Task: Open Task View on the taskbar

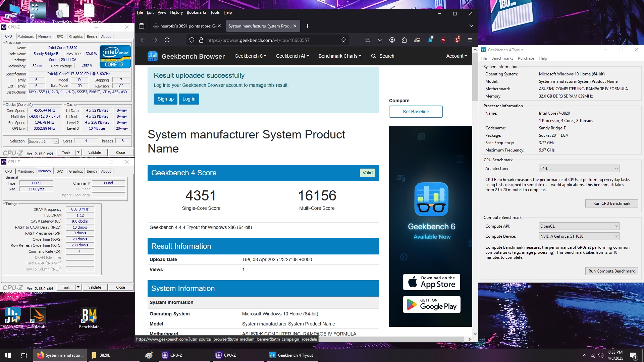Action: coord(24,355)
